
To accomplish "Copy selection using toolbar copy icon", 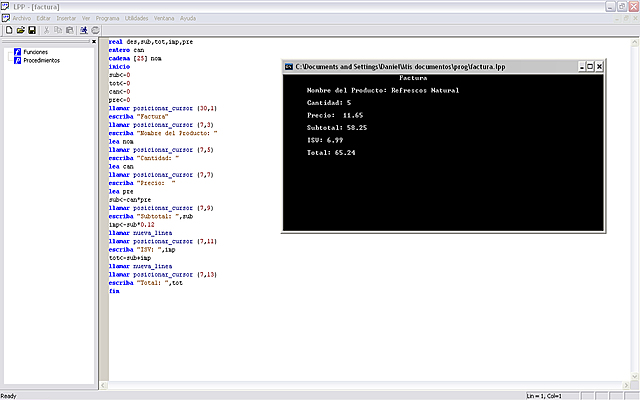I will [58, 30].
